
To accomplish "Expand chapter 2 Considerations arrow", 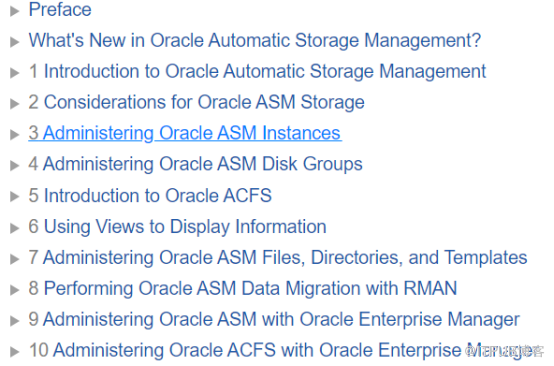I will (x=14, y=104).
